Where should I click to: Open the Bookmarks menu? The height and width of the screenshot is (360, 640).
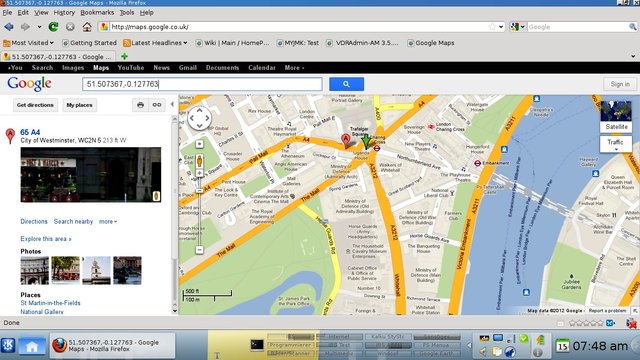(97, 13)
